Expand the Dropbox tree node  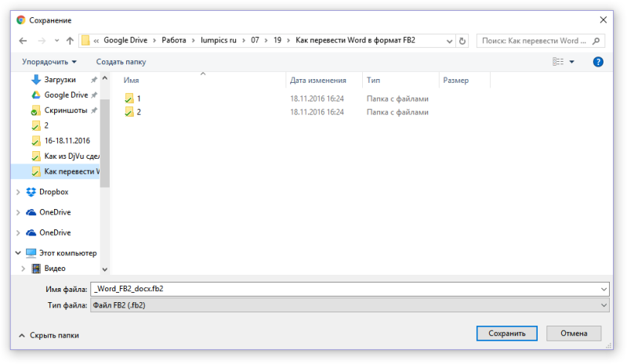pyautogui.click(x=18, y=193)
